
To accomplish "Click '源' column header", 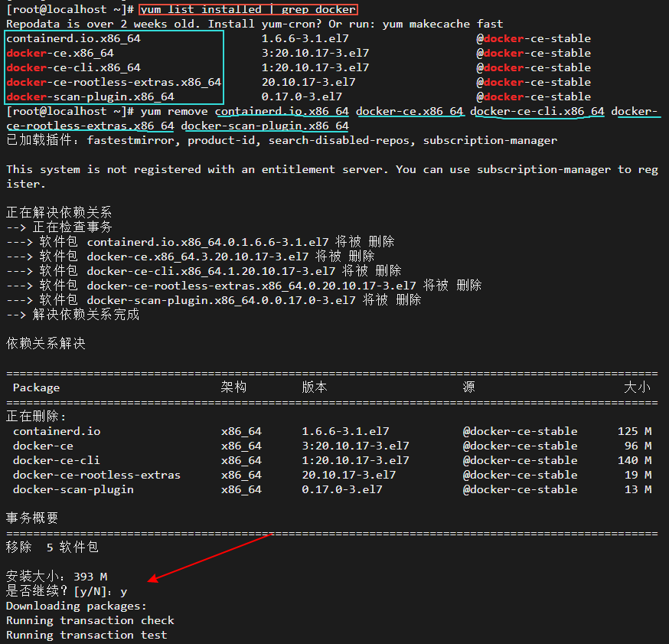I will coord(469,387).
